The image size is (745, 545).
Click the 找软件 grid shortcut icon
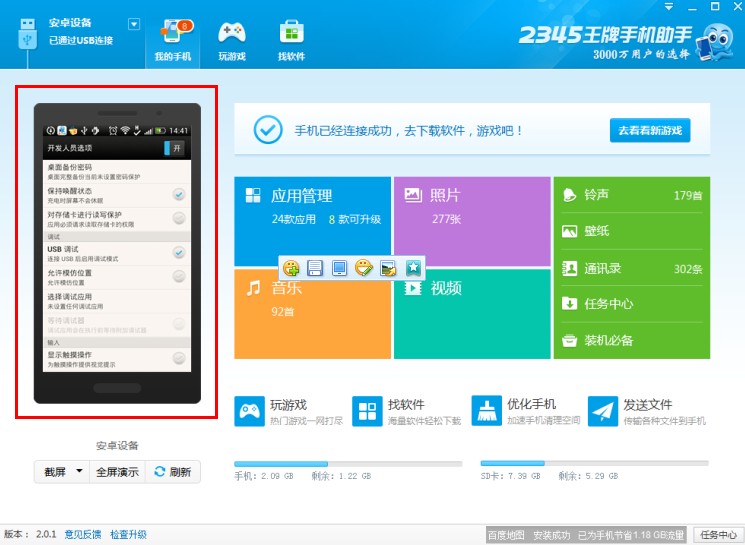coord(367,411)
